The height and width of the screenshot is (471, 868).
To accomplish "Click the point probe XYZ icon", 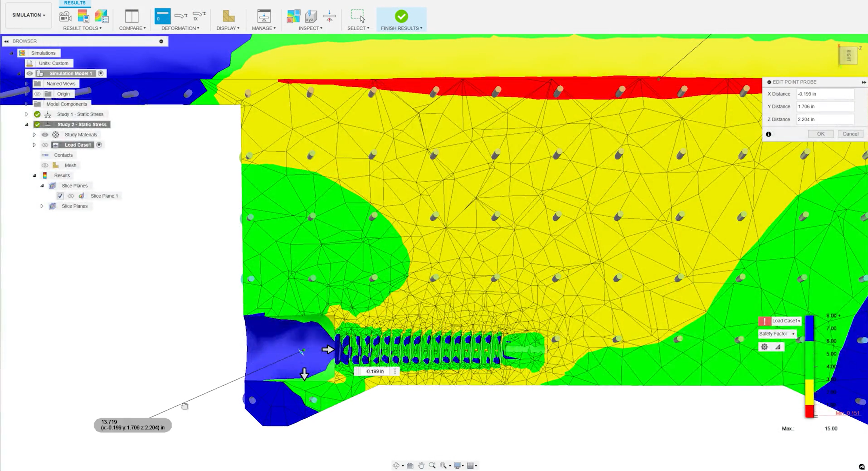I will 311,16.
